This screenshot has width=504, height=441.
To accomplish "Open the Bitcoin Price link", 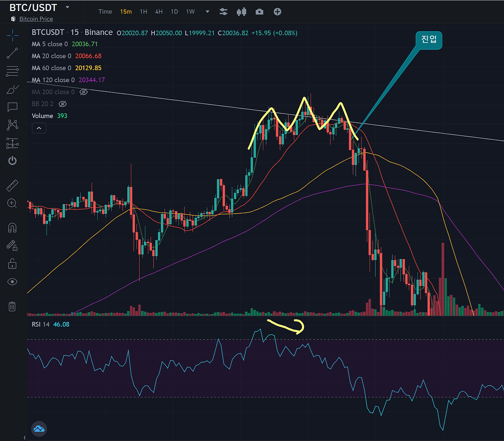I will click(x=36, y=19).
